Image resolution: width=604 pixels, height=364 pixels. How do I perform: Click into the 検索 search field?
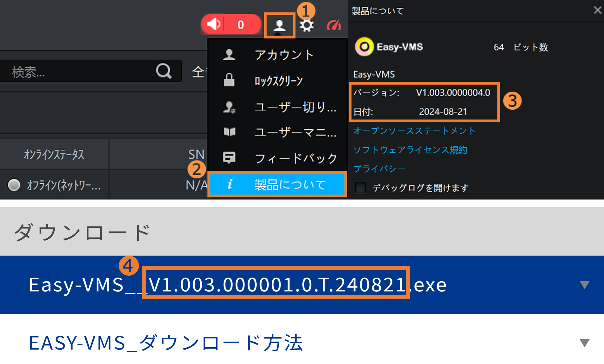pyautogui.click(x=79, y=72)
